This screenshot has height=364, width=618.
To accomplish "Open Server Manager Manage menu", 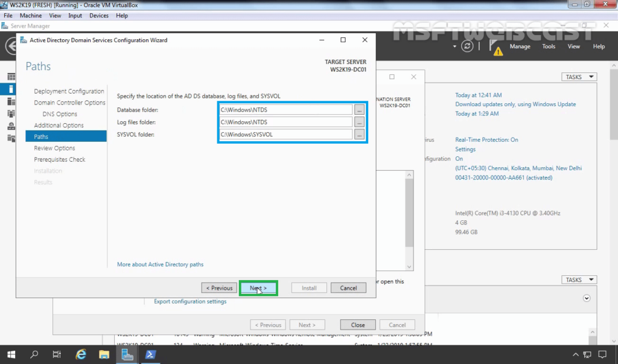I will point(520,46).
